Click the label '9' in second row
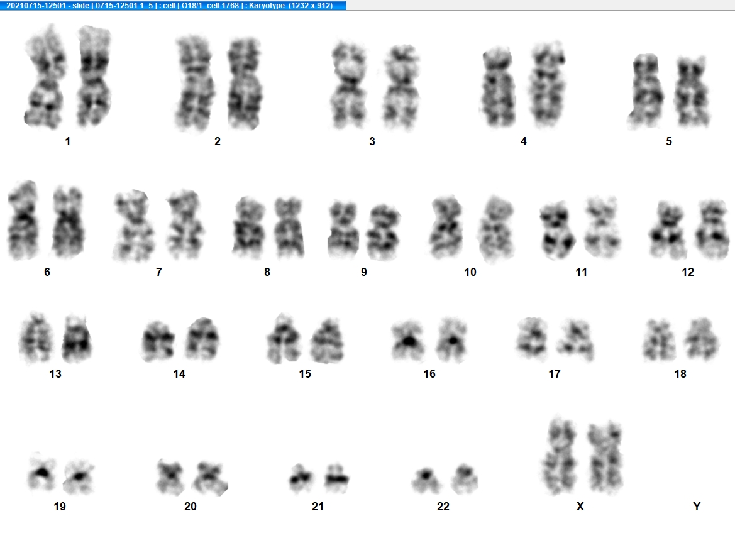 pyautogui.click(x=364, y=272)
